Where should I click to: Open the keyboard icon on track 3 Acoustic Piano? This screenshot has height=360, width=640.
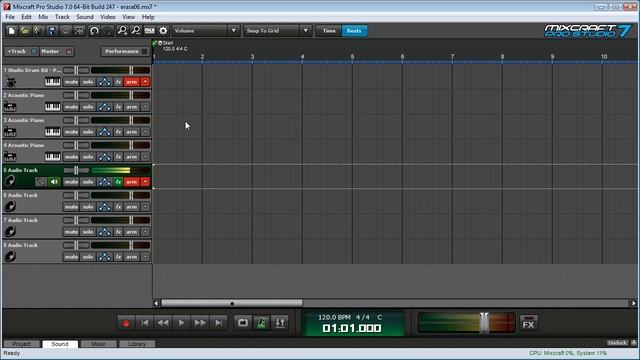pyautogui.click(x=53, y=132)
